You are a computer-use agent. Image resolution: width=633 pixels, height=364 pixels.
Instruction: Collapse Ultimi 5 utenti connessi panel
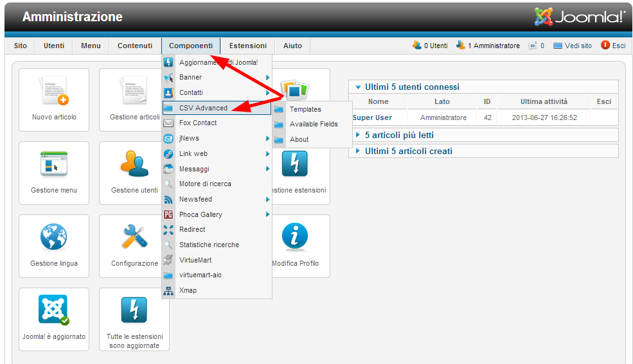pos(358,87)
